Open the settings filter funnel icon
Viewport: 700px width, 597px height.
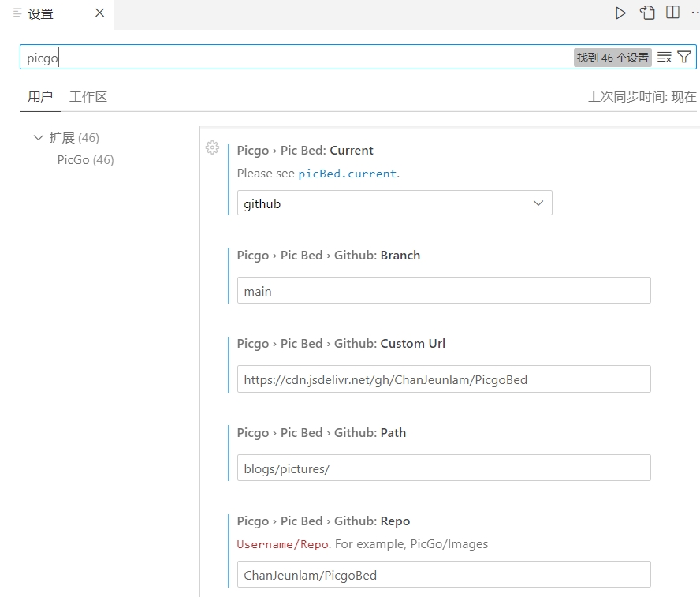pos(684,57)
